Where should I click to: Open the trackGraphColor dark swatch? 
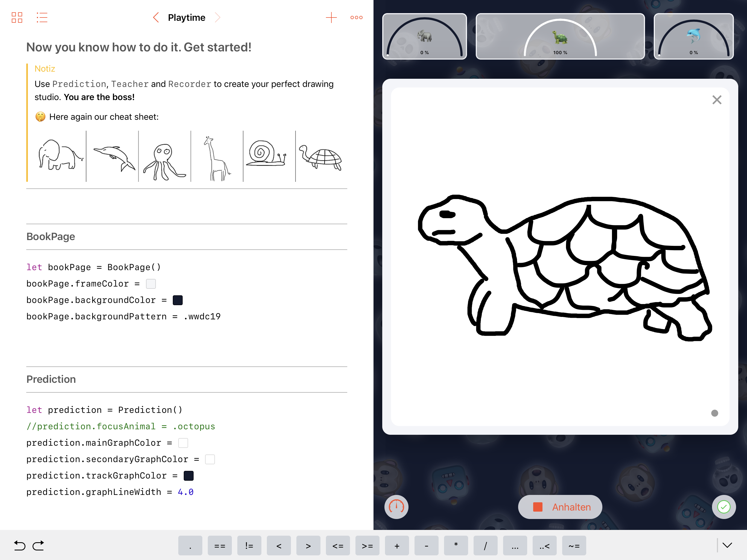click(188, 476)
